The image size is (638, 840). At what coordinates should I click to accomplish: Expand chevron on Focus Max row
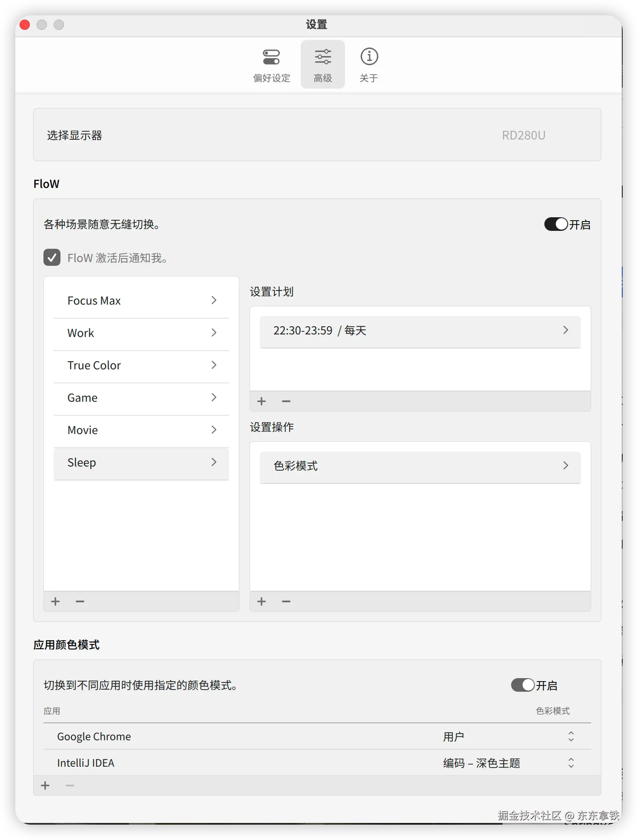point(214,300)
